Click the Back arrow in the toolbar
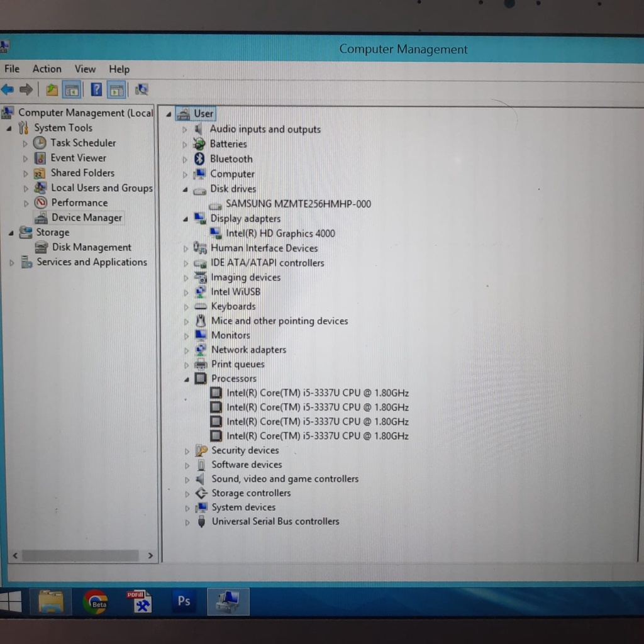The image size is (644, 644). coord(8,89)
